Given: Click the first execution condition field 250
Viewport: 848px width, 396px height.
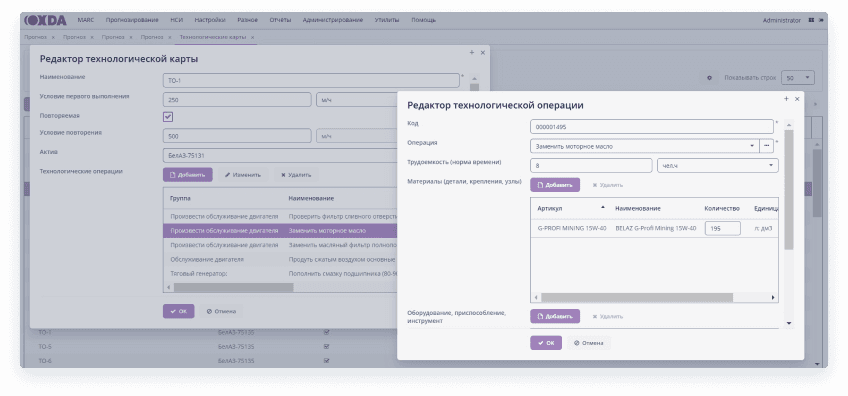Looking at the screenshot, I should (x=237, y=100).
